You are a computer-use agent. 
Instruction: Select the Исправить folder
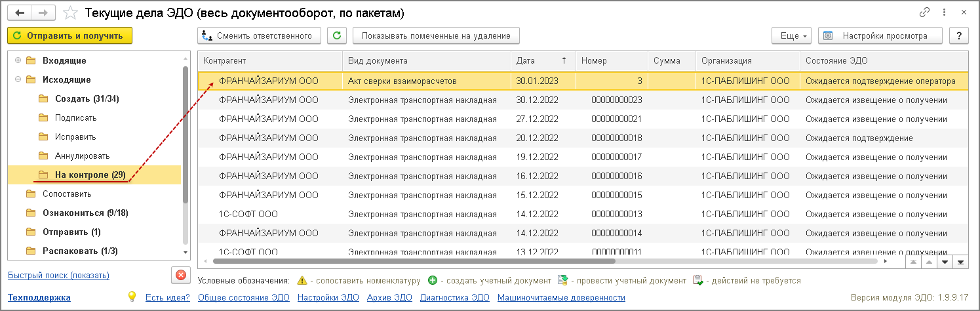click(x=75, y=136)
